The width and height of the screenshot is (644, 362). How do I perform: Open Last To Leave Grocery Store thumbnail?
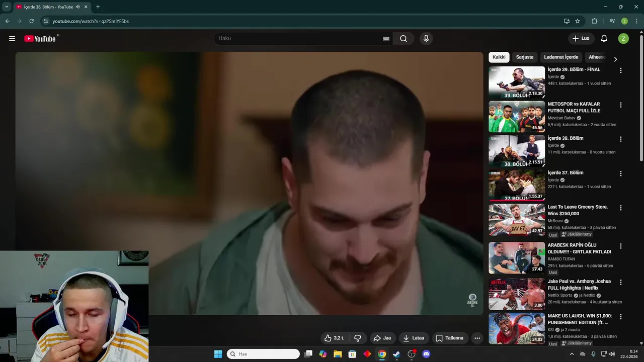point(517,220)
